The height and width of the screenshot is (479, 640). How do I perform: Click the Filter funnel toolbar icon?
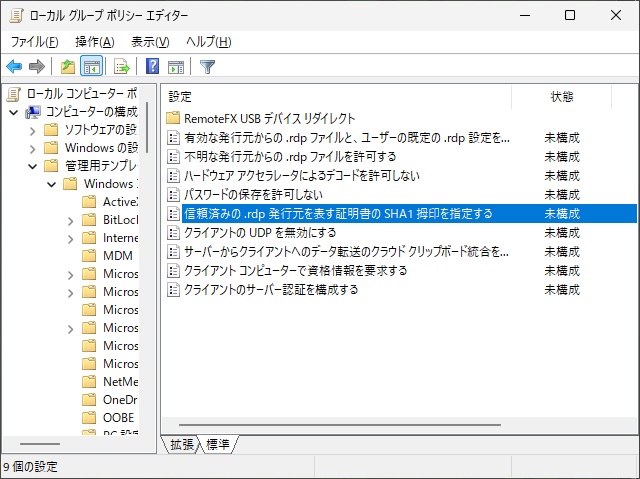click(x=207, y=67)
